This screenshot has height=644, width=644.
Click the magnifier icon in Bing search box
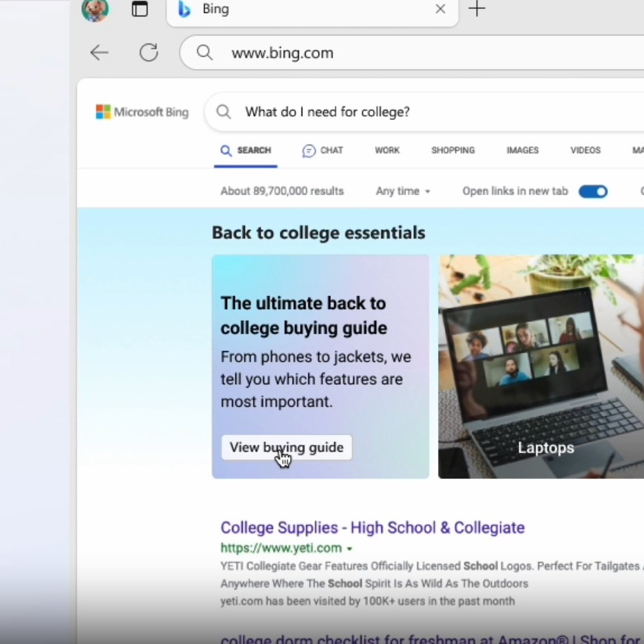[224, 112]
